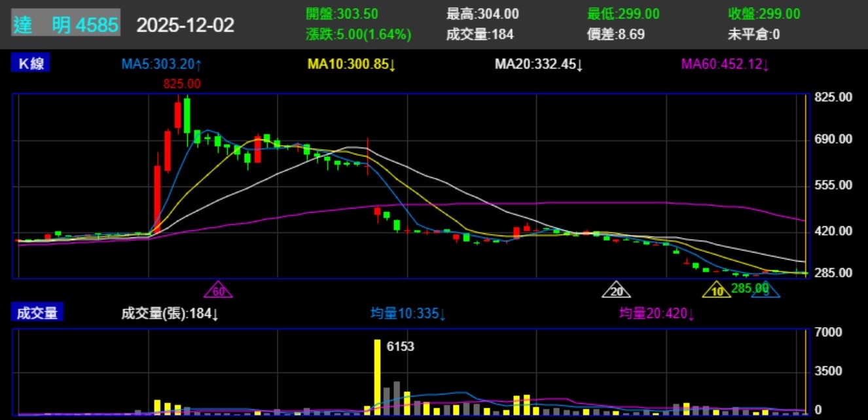This screenshot has width=868, height=420.
Task: Select the stock name 達明 4585 label
Action: point(66,25)
